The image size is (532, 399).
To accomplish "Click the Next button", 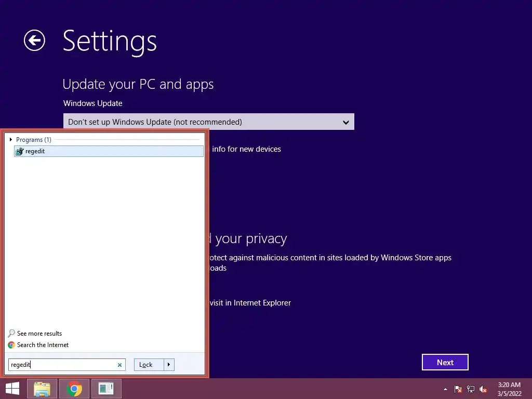I will [x=445, y=362].
